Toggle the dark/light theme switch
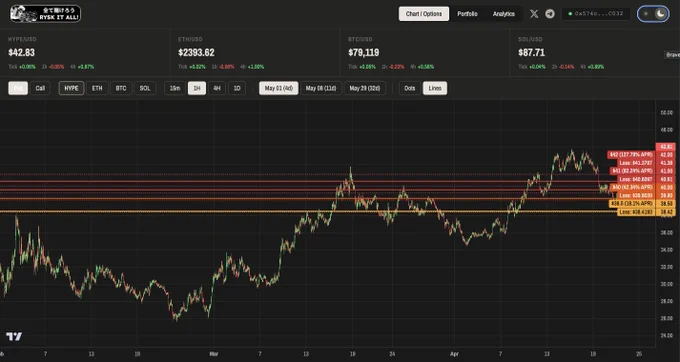This screenshot has height=362, width=680. pyautogui.click(x=653, y=14)
